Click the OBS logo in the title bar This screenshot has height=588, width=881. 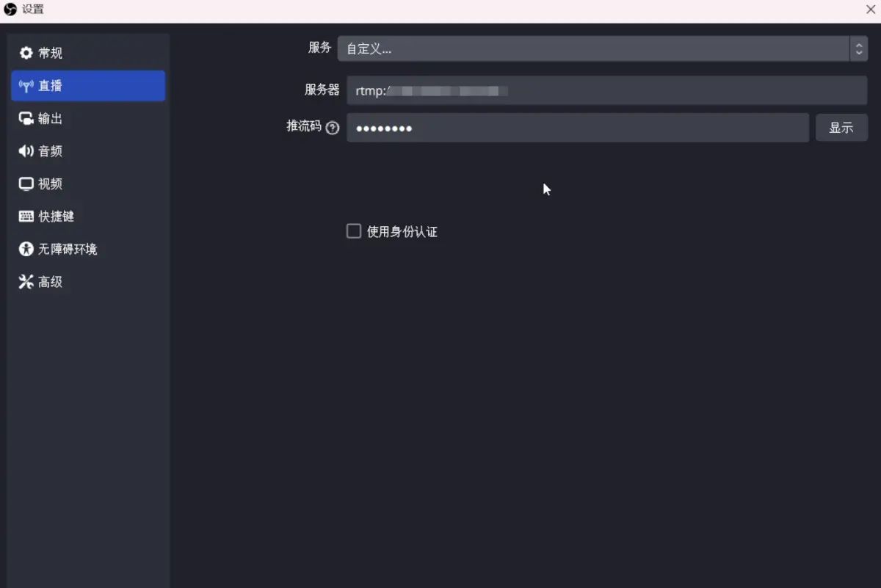(x=9, y=9)
